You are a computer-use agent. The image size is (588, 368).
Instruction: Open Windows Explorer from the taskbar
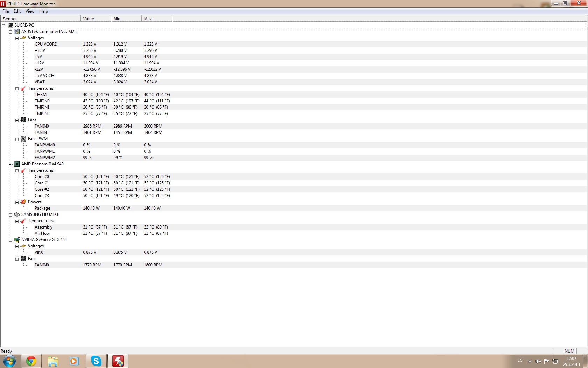coord(53,361)
